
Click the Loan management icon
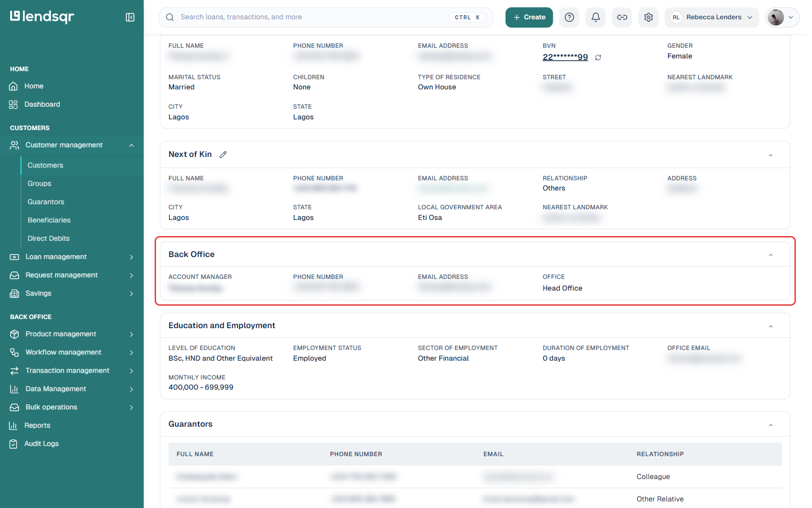(14, 257)
